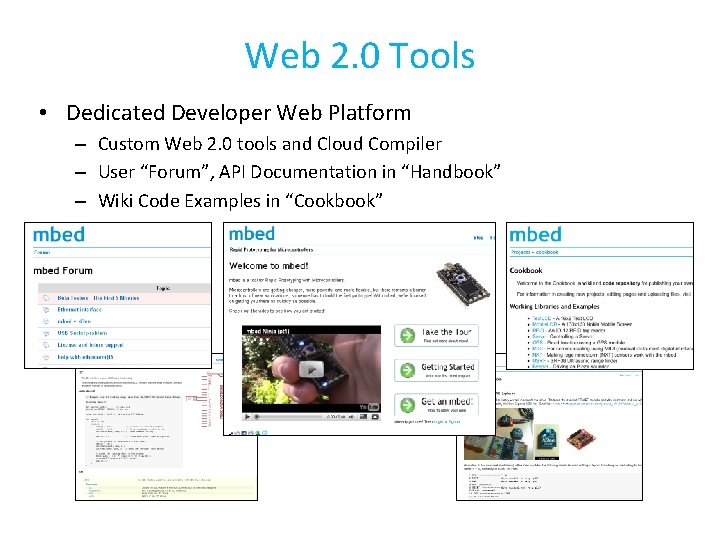Image resolution: width=720 pixels, height=540 pixels.
Task: Click the Welcome to mbed! heading
Action: 269,266
